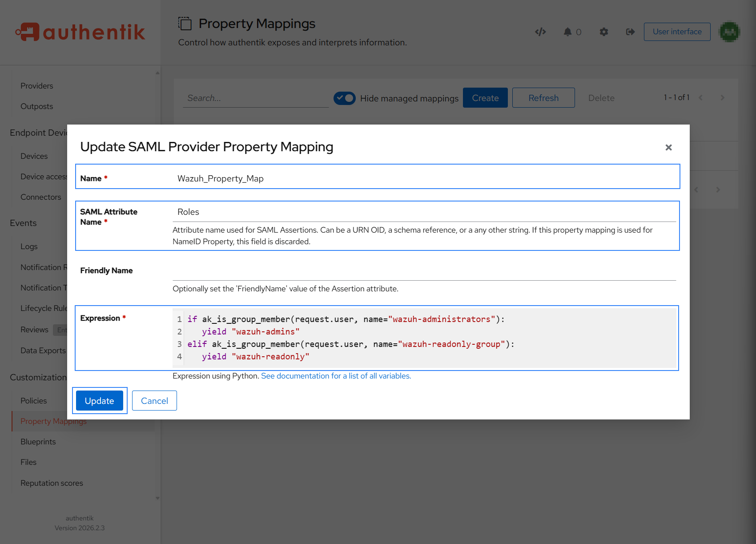Go to next page of top pagination
The width and height of the screenshot is (756, 544).
[x=722, y=97]
